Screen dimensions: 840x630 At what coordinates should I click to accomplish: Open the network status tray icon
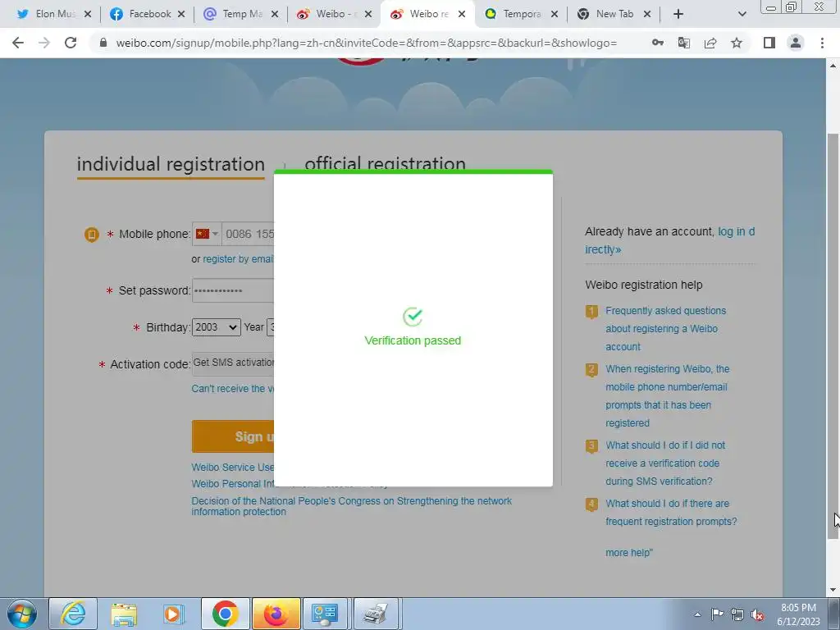pyautogui.click(x=737, y=614)
